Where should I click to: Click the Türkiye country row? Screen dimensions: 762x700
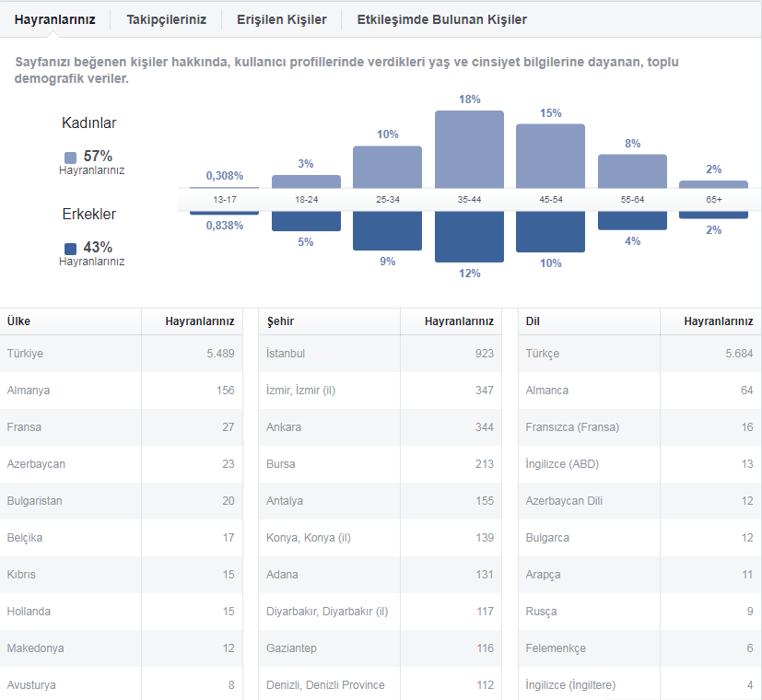[x=121, y=353]
